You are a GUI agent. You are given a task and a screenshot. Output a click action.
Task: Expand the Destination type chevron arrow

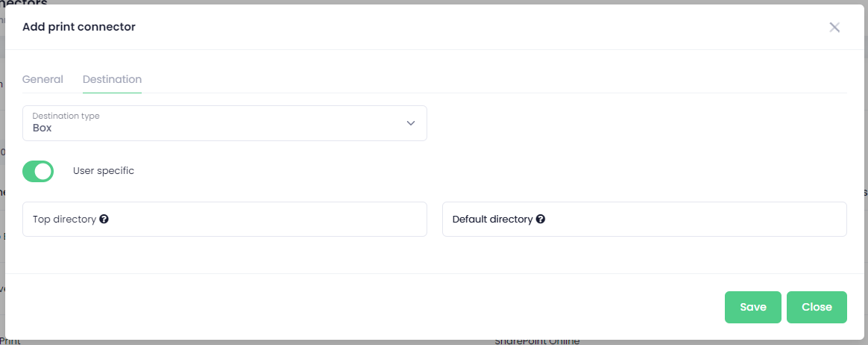pos(411,123)
